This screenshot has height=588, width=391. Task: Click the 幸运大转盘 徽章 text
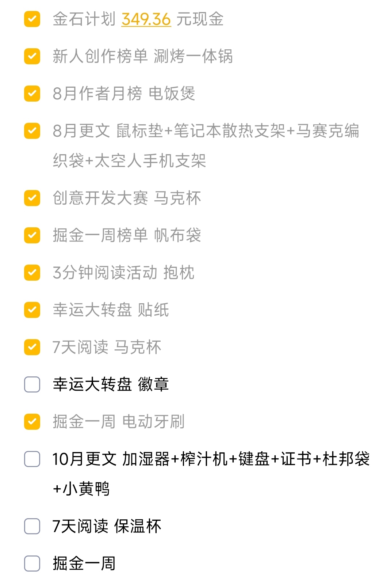click(111, 384)
